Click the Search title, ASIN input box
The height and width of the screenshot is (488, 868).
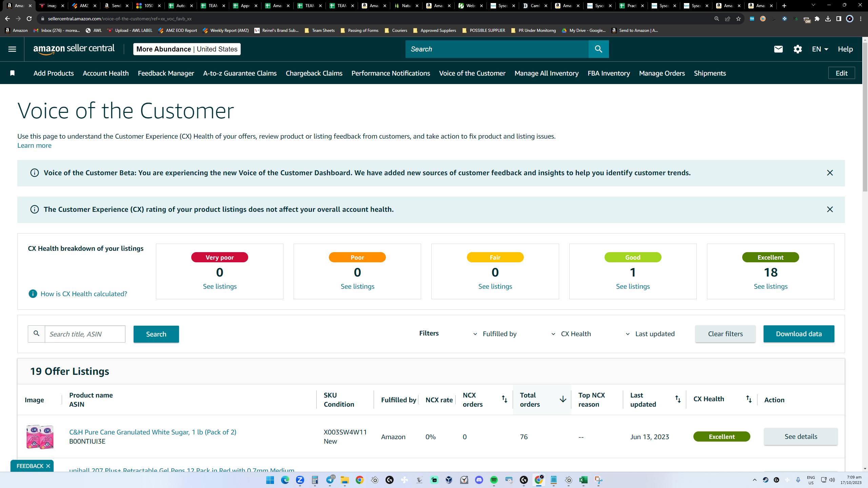point(85,334)
